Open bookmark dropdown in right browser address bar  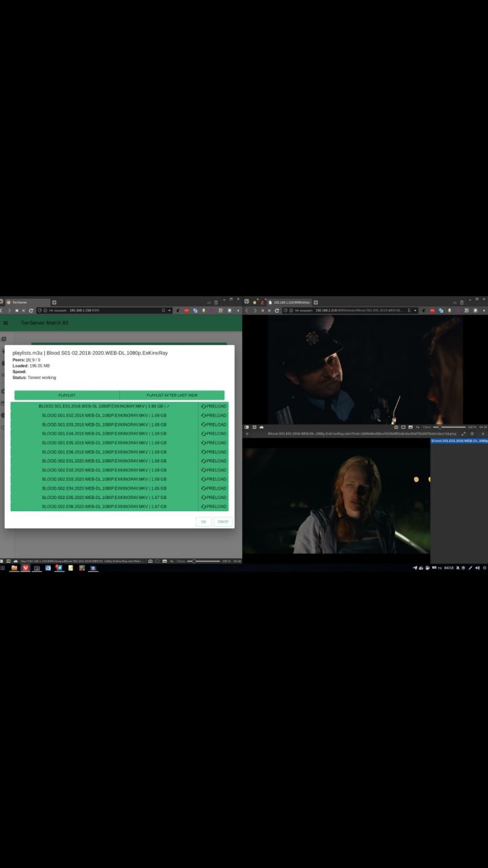pyautogui.click(x=415, y=311)
